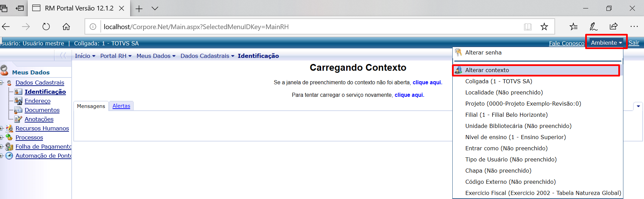644x199 pixels.
Task: View tabs you've set aside
Action: [4, 8]
